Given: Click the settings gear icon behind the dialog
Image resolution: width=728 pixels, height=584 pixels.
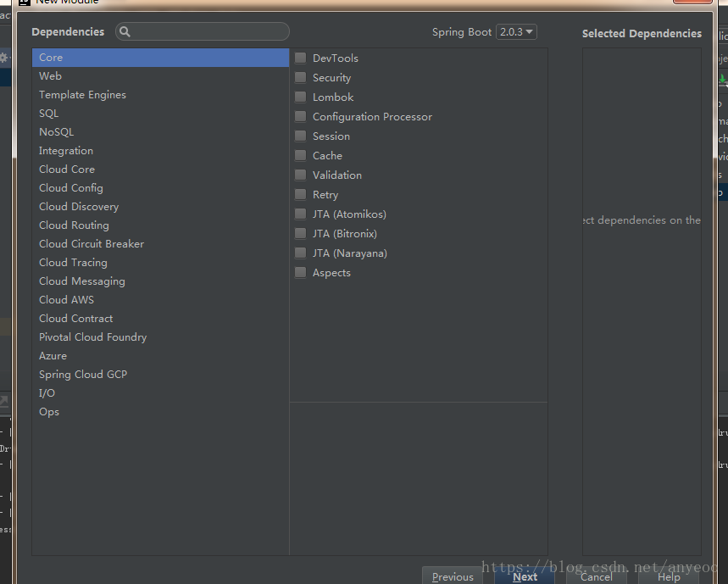Looking at the screenshot, I should click(x=3, y=58).
